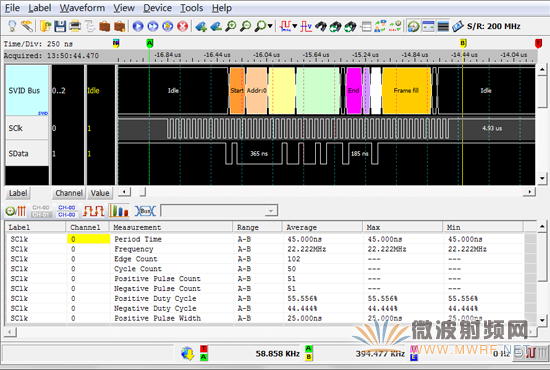This screenshot has height=370, width=550.
Task: Click the light bulb tips icon
Action: pyautogui.click(x=12, y=26)
